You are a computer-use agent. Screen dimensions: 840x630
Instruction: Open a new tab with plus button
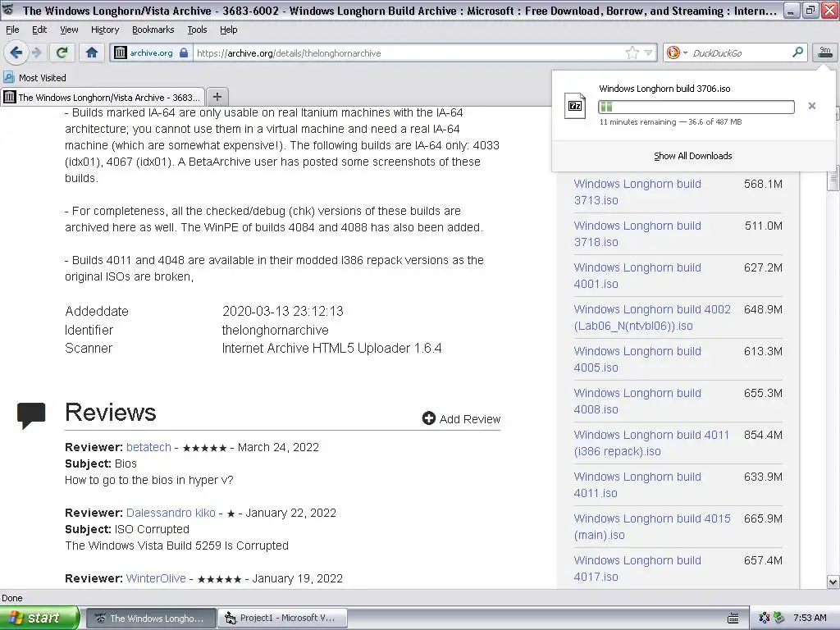[217, 97]
